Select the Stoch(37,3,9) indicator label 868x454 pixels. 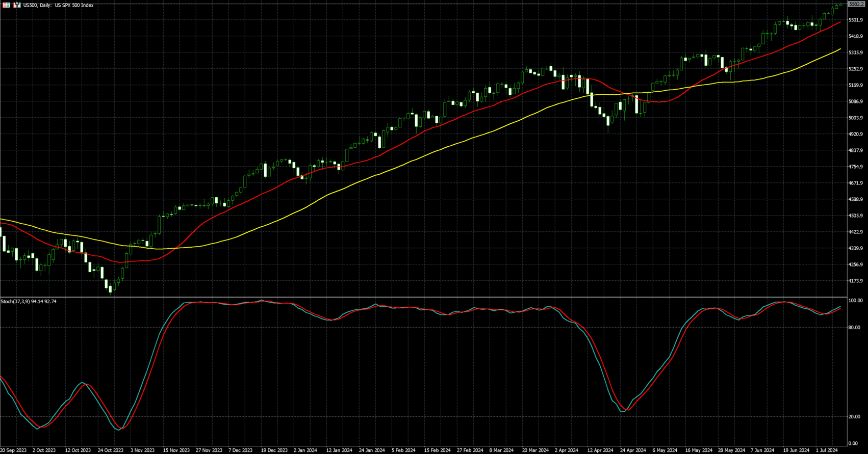tap(29, 302)
